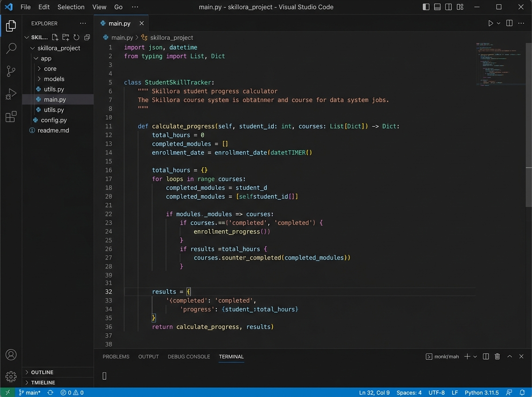Open the remote window indicator in status bar

point(8,393)
